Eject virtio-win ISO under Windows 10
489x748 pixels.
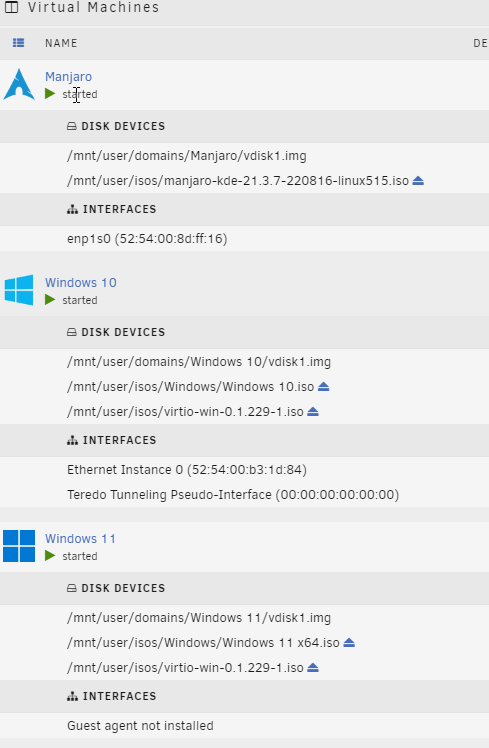(x=313, y=411)
